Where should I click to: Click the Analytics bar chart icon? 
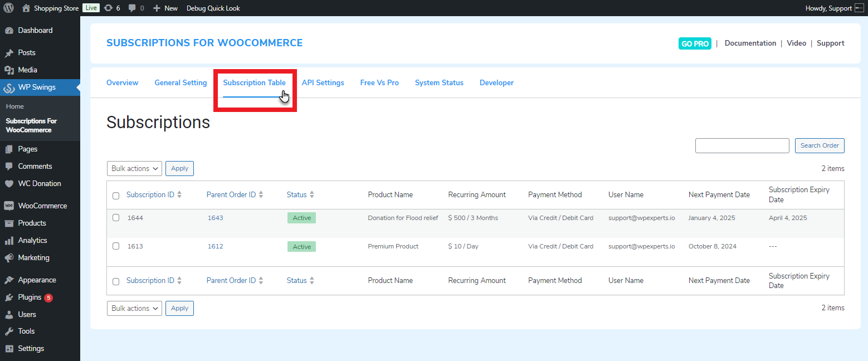point(9,241)
